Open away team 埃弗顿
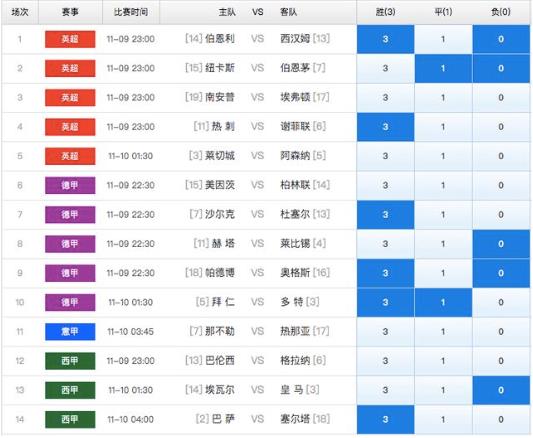 click(295, 97)
